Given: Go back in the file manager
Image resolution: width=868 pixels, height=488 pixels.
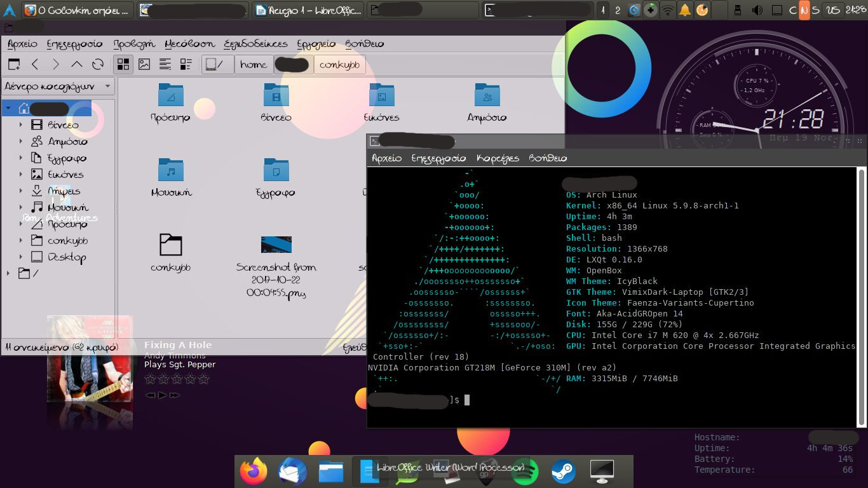Looking at the screenshot, I should [35, 64].
